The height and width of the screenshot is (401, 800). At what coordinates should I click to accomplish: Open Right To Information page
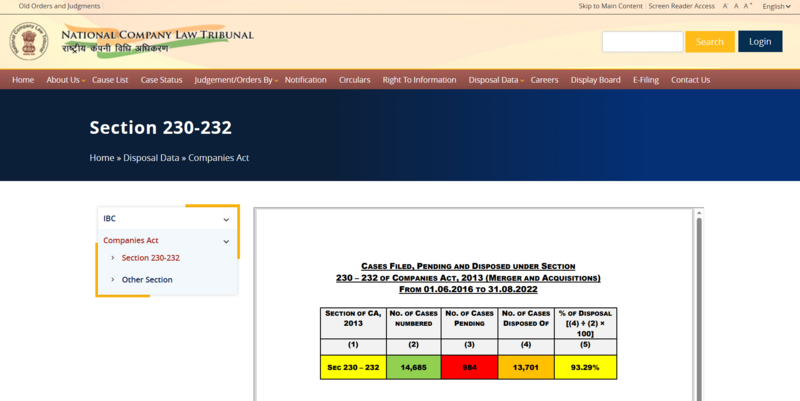point(419,80)
